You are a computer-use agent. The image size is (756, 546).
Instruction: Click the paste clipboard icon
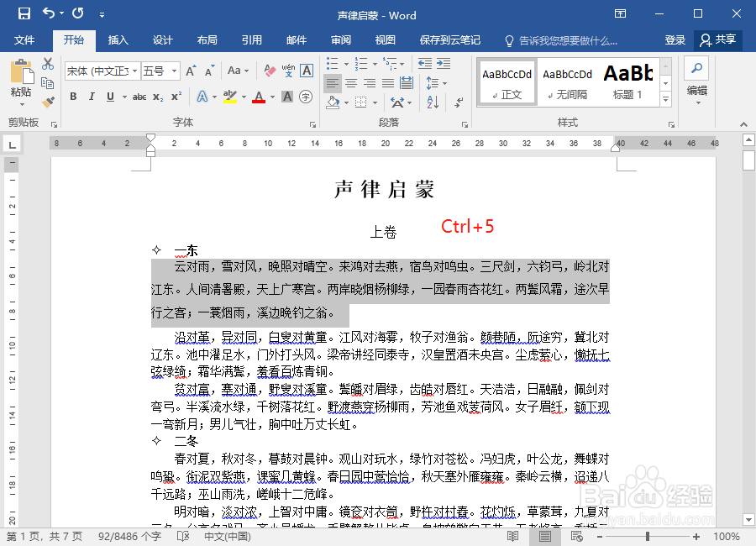(x=22, y=72)
